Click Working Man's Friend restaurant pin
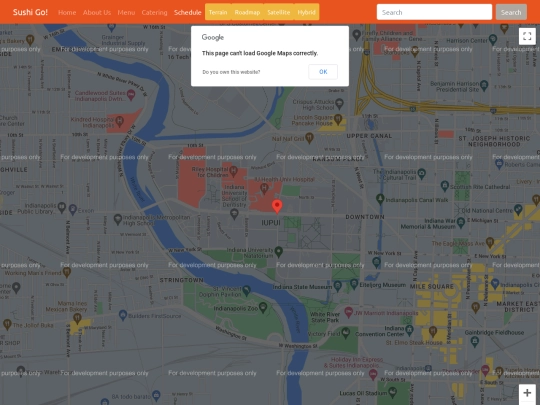This screenshot has height=405, width=540. [x=67, y=272]
